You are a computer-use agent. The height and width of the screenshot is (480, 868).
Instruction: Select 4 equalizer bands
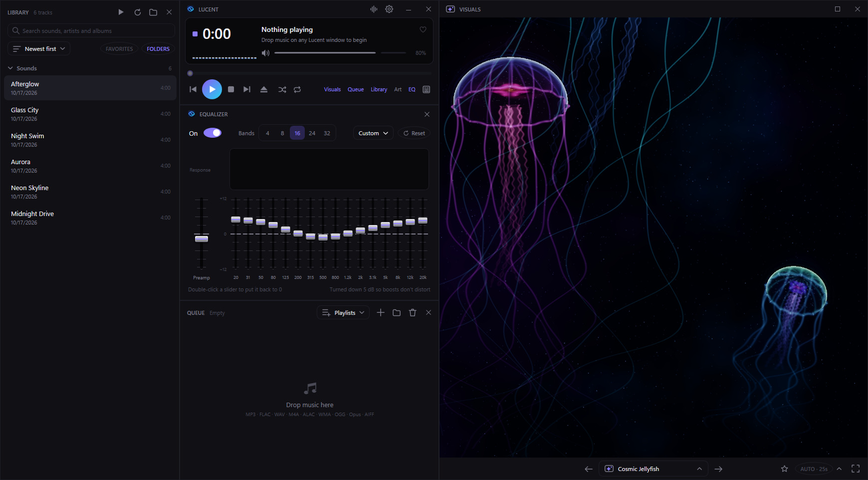coord(267,133)
